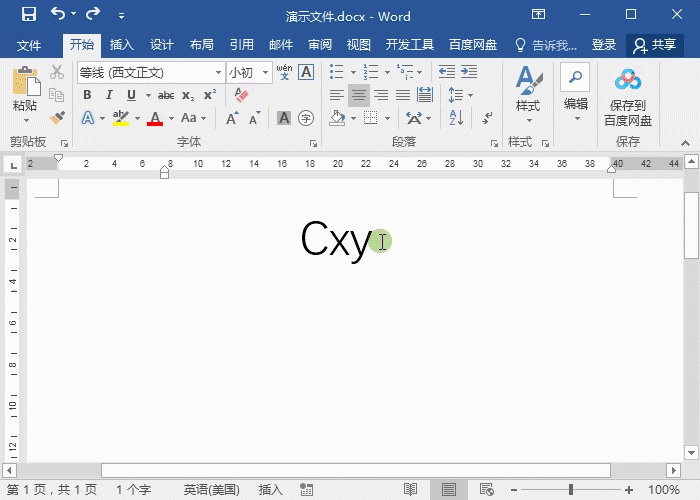Click the 100% zoom level
The width and height of the screenshot is (700, 500).
[x=664, y=490]
